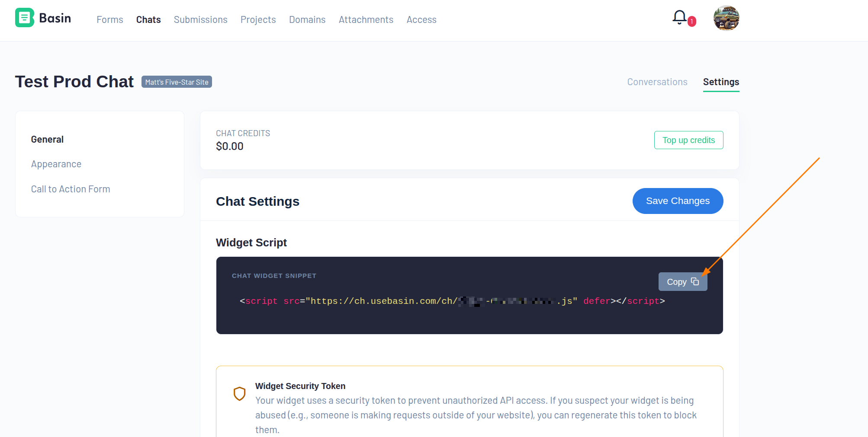
Task: Click the Matt's Five-Star Site tag
Action: [x=177, y=82]
